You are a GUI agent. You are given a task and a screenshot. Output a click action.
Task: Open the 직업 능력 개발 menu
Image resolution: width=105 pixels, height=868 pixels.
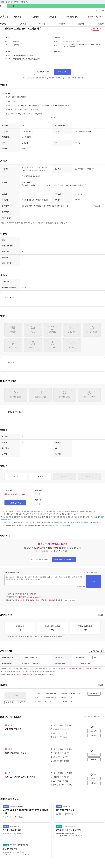[x=72, y=17]
